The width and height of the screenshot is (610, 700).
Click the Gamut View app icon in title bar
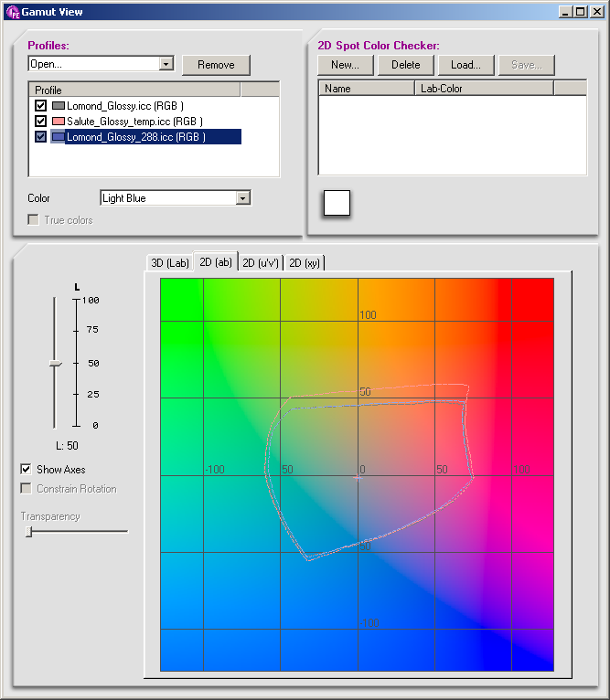click(x=13, y=12)
